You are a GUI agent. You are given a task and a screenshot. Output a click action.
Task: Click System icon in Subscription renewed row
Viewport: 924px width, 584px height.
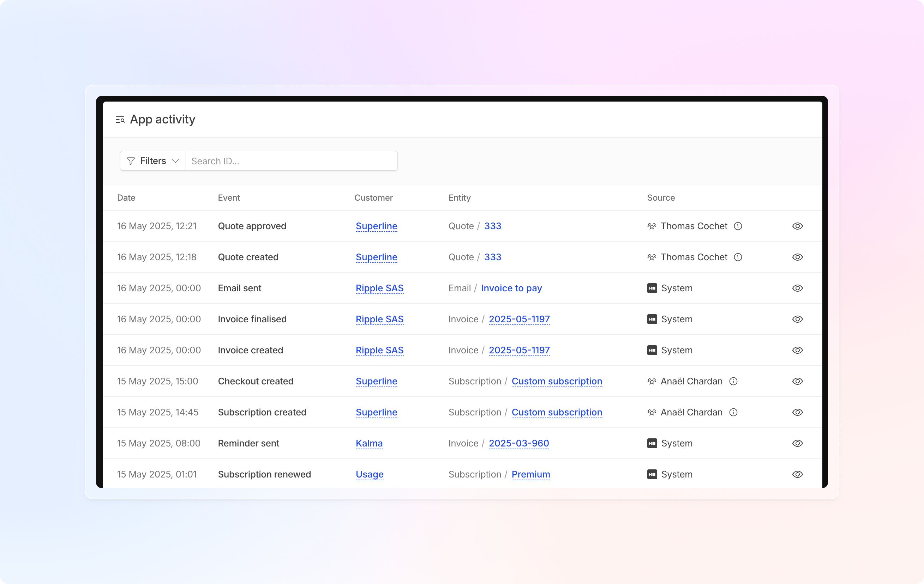652,475
